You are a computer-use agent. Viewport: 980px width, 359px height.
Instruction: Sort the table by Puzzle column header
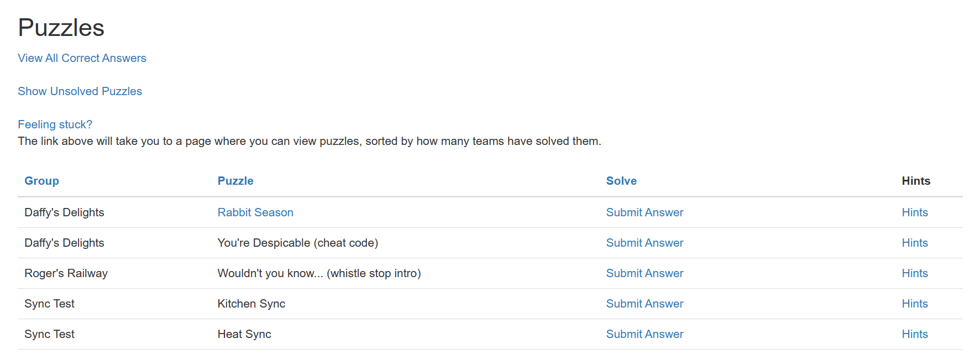235,181
